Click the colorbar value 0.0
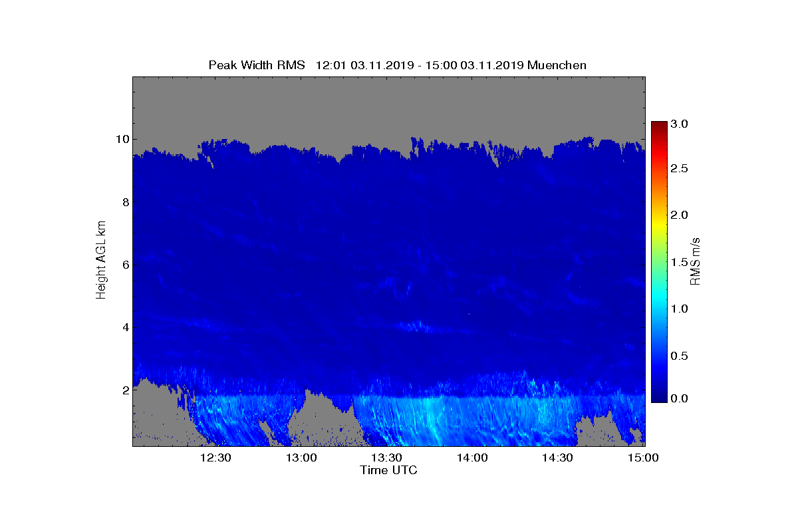This screenshot has height=532, width=798. (679, 398)
